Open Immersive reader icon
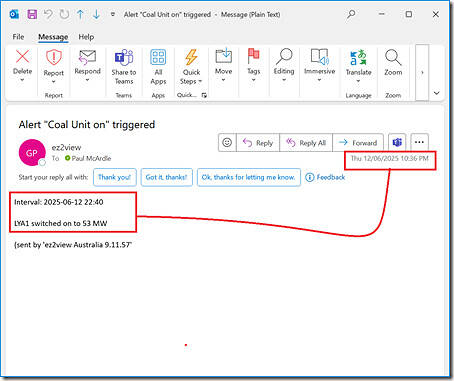 coord(320,56)
